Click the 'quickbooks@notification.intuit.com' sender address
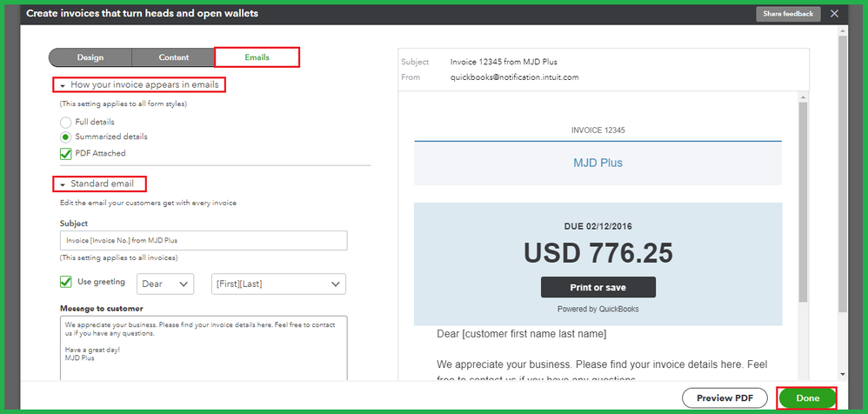 515,77
